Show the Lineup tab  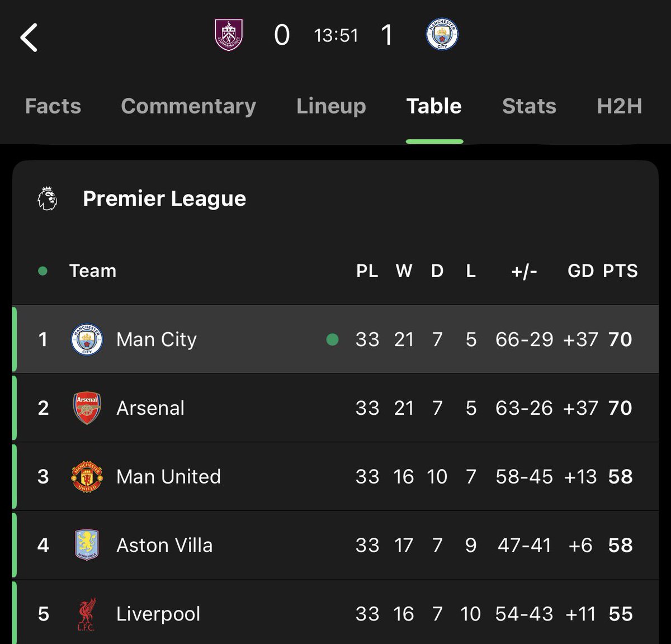(x=331, y=106)
